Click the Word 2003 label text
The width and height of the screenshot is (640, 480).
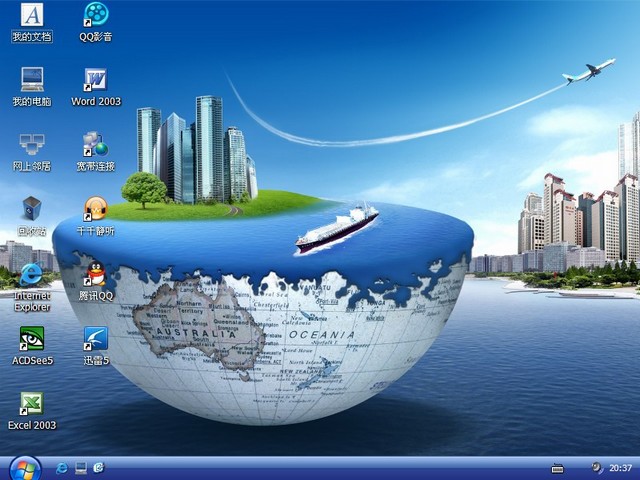tap(96, 101)
